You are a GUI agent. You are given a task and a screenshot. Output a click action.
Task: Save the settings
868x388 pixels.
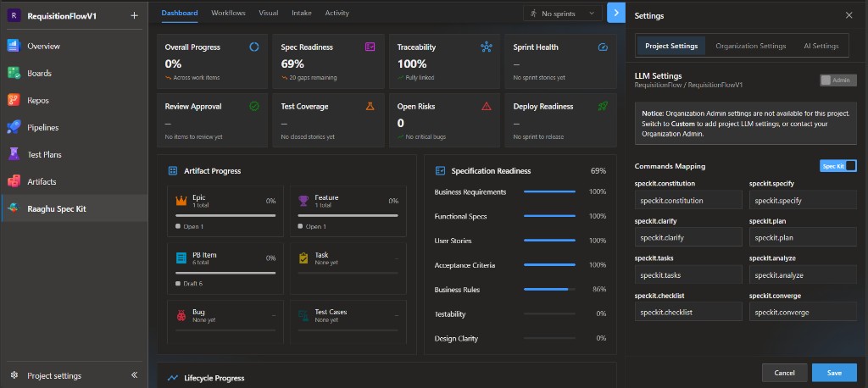[834, 373]
